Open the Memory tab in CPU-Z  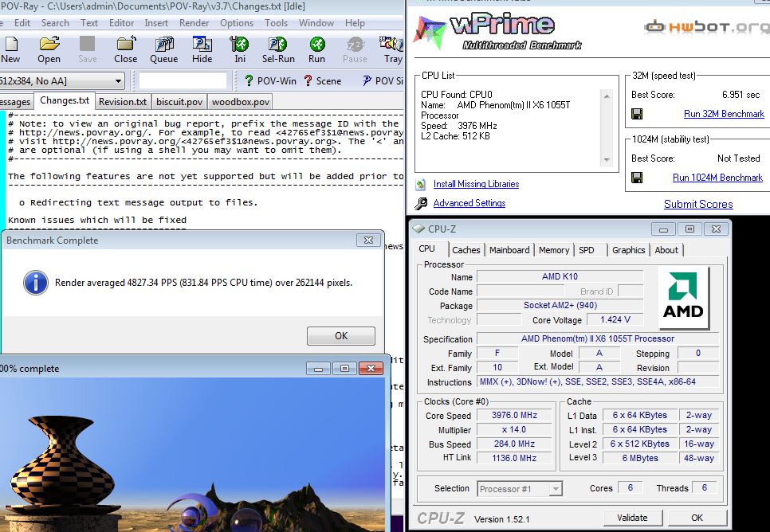point(554,250)
